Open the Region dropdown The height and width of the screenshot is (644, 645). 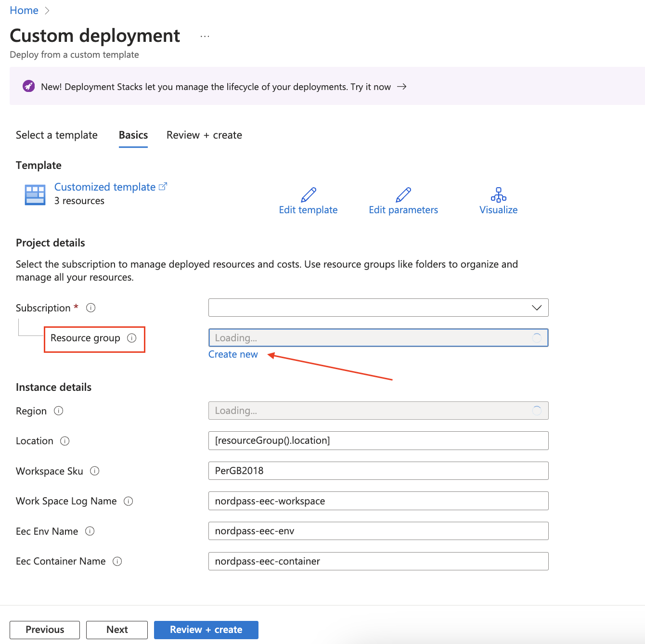pos(378,411)
